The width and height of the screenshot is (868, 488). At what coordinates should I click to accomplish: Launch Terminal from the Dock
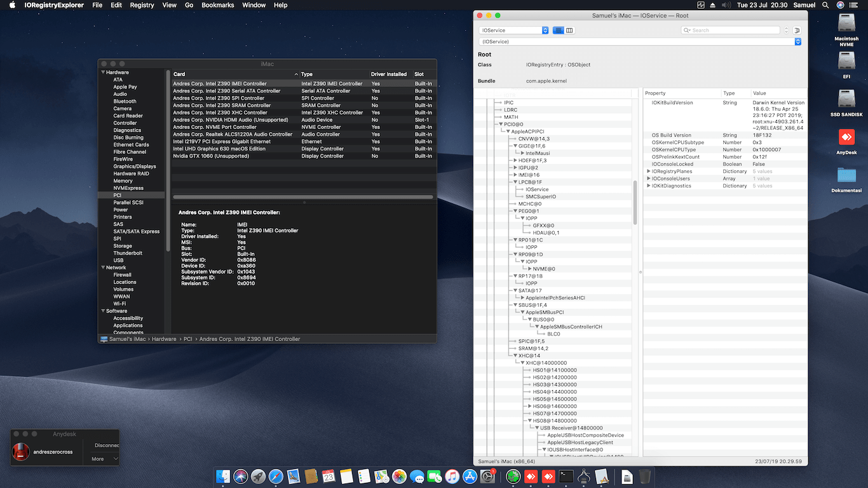click(x=566, y=476)
